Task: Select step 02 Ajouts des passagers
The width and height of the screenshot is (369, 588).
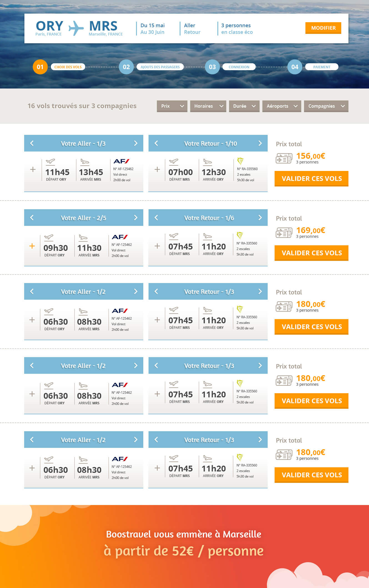Action: (x=126, y=67)
